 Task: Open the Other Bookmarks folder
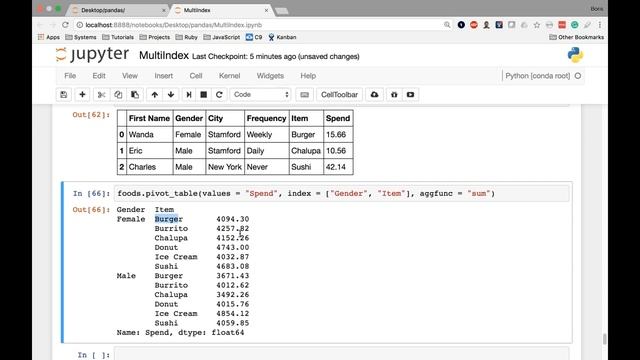click(x=576, y=37)
